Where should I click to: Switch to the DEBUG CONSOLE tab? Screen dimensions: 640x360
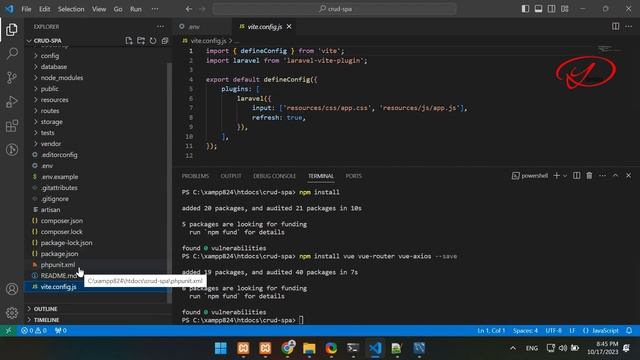274,176
